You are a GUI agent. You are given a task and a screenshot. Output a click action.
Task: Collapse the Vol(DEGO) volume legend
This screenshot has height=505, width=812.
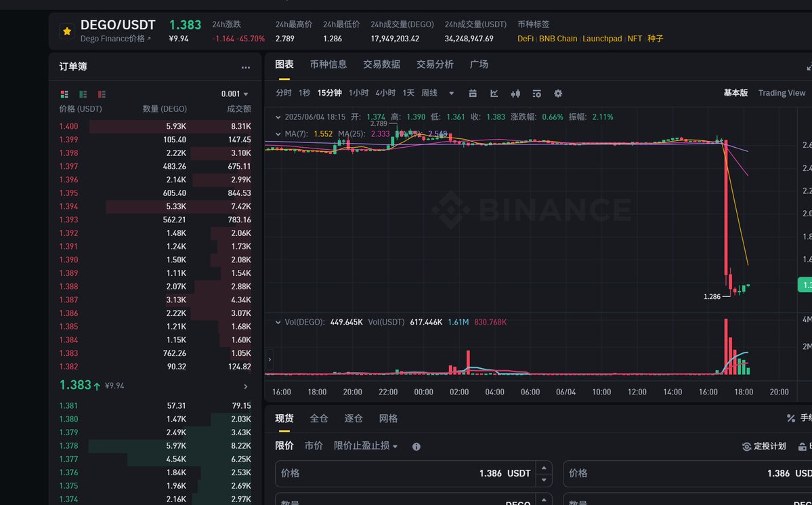point(278,322)
